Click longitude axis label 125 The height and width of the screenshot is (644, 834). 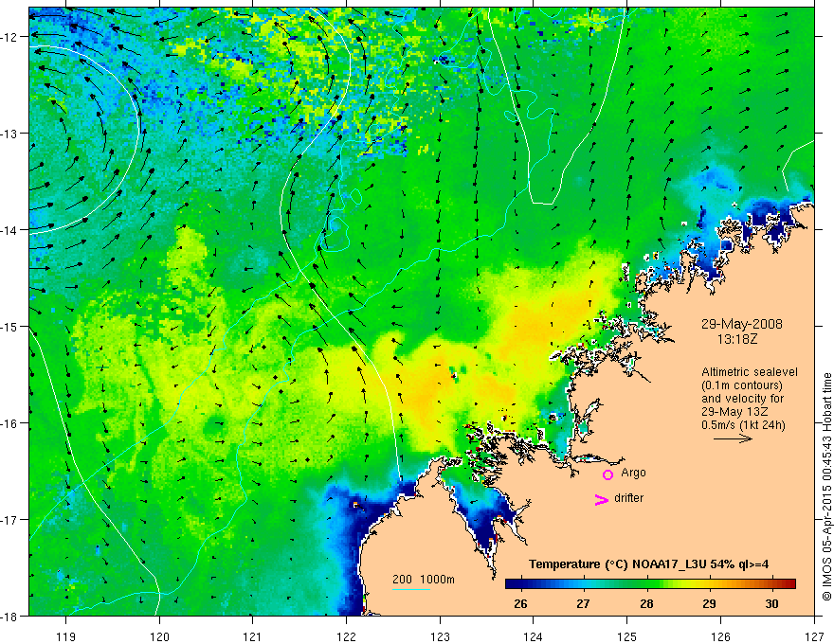pos(627,636)
